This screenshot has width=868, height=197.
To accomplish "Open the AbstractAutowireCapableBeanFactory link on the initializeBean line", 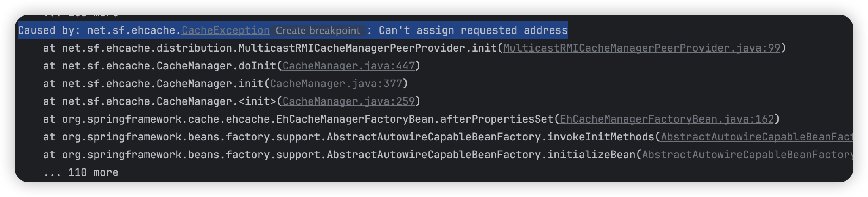I will click(748, 155).
